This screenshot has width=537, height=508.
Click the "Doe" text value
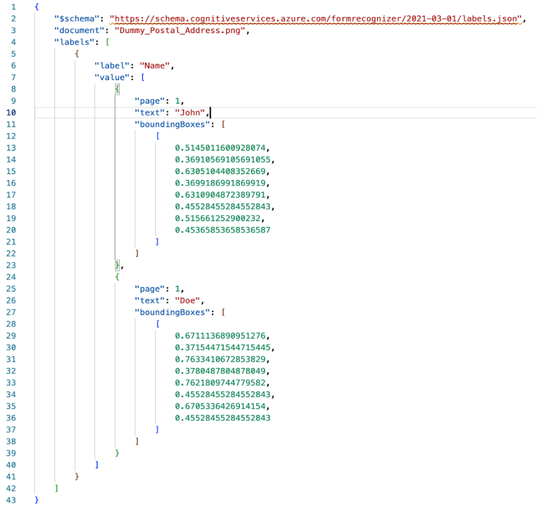187,300
